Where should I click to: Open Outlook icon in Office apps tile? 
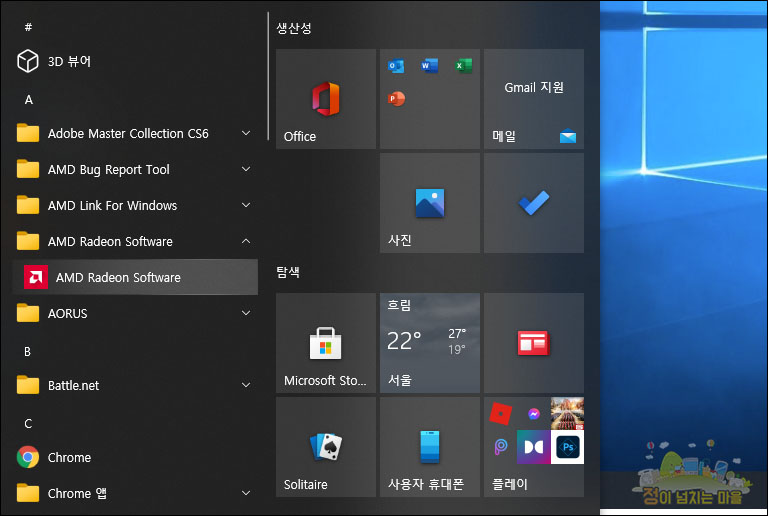396,66
